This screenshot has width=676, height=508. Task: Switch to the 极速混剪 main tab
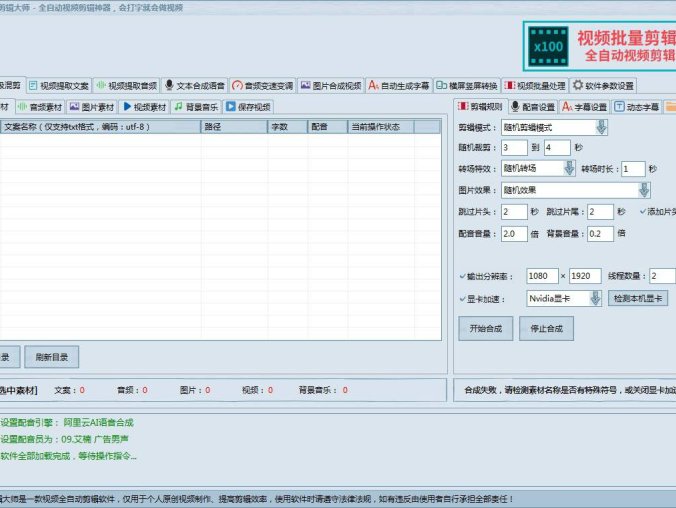[11, 85]
